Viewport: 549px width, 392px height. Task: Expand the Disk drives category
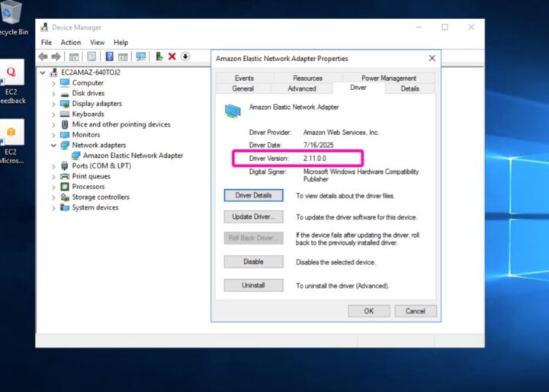pyautogui.click(x=53, y=93)
